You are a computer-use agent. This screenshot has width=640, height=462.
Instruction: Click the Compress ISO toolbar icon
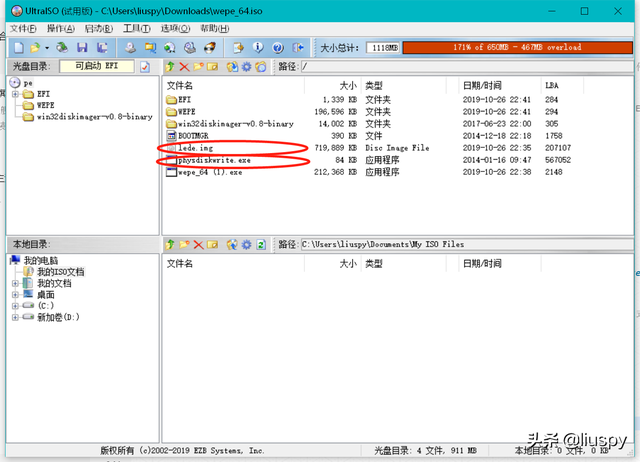(x=190, y=48)
